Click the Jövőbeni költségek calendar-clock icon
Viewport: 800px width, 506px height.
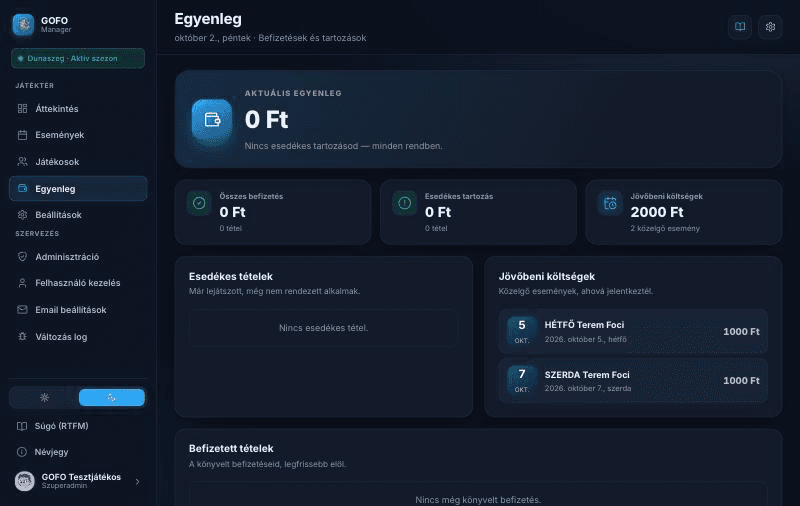(610, 203)
